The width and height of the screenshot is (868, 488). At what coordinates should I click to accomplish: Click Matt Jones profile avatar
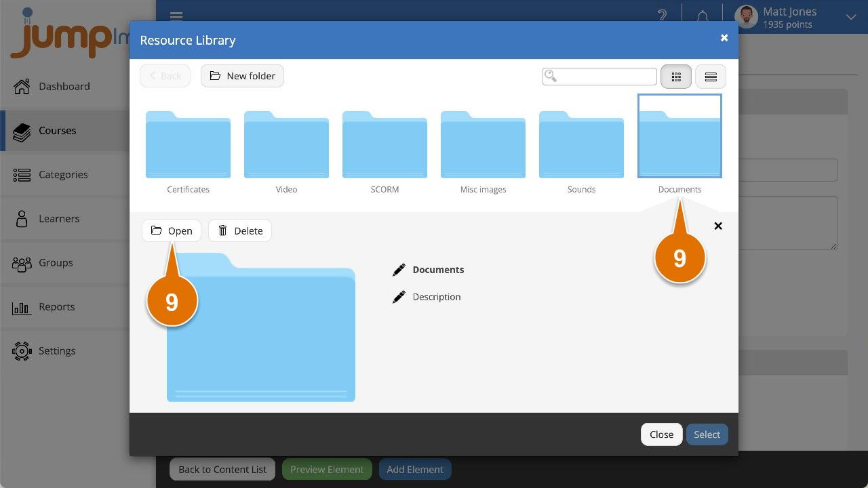pyautogui.click(x=746, y=17)
